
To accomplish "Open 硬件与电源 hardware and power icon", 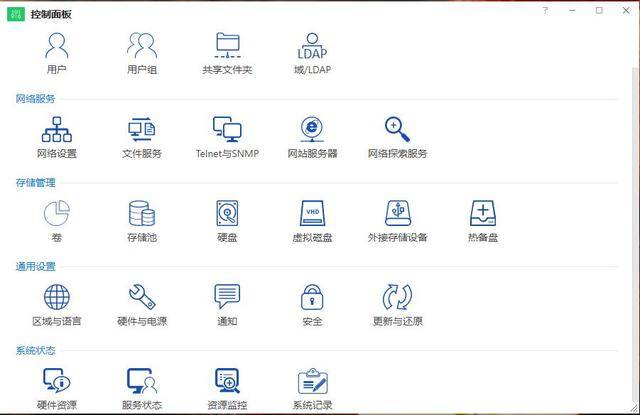I will click(142, 297).
